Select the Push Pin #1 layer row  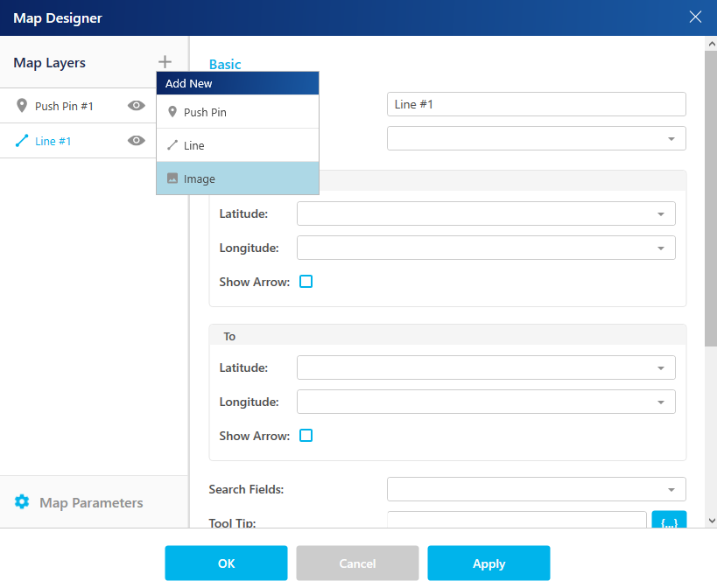tap(78, 106)
